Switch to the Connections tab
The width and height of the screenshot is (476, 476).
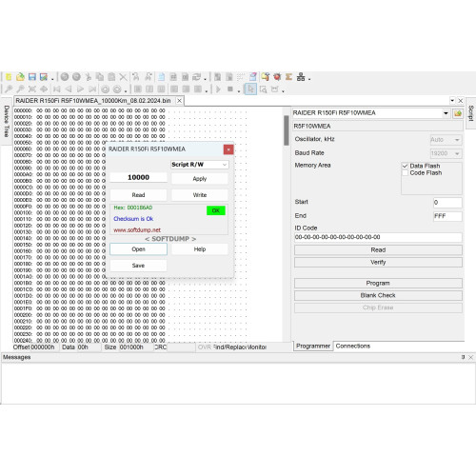[353, 346]
